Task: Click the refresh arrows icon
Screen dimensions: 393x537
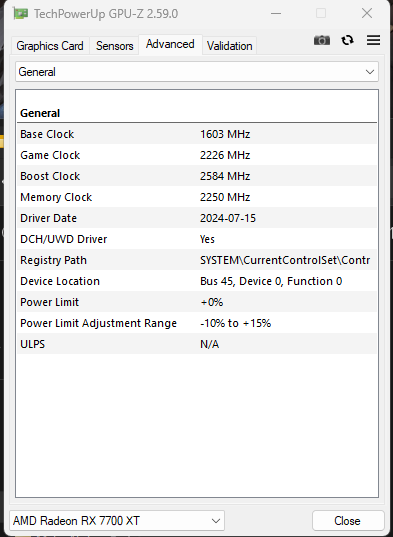Action: [347, 40]
